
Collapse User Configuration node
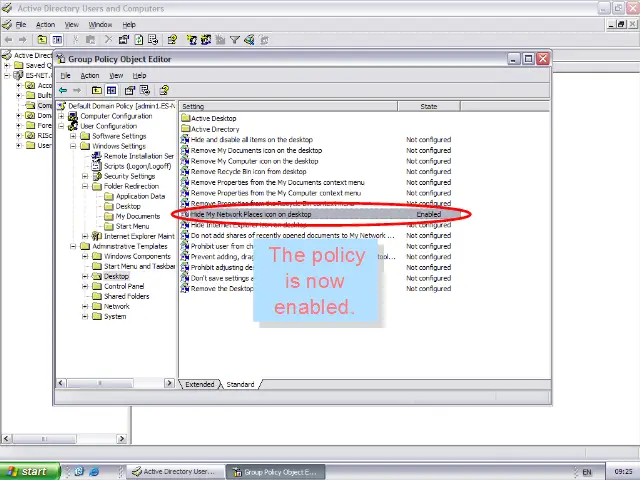[61, 126]
